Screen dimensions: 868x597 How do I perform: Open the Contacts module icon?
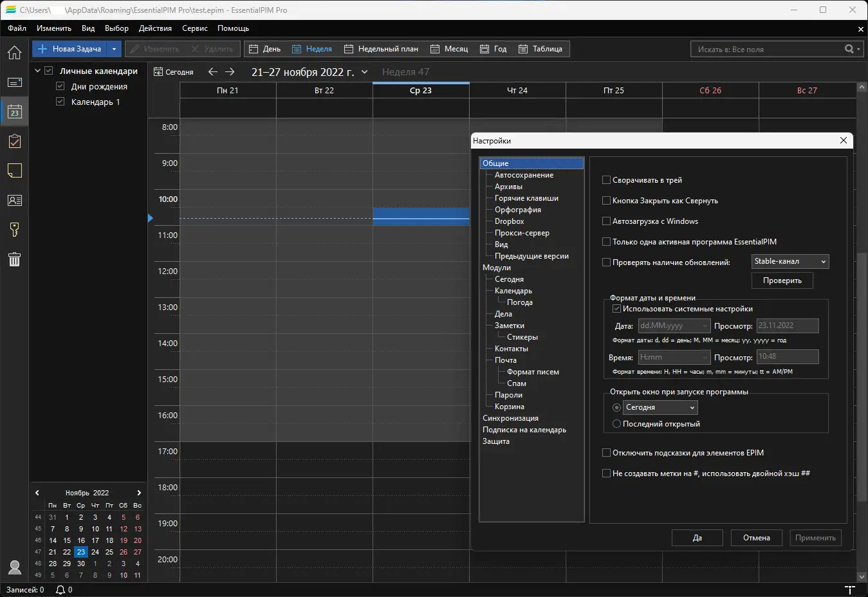[14, 201]
